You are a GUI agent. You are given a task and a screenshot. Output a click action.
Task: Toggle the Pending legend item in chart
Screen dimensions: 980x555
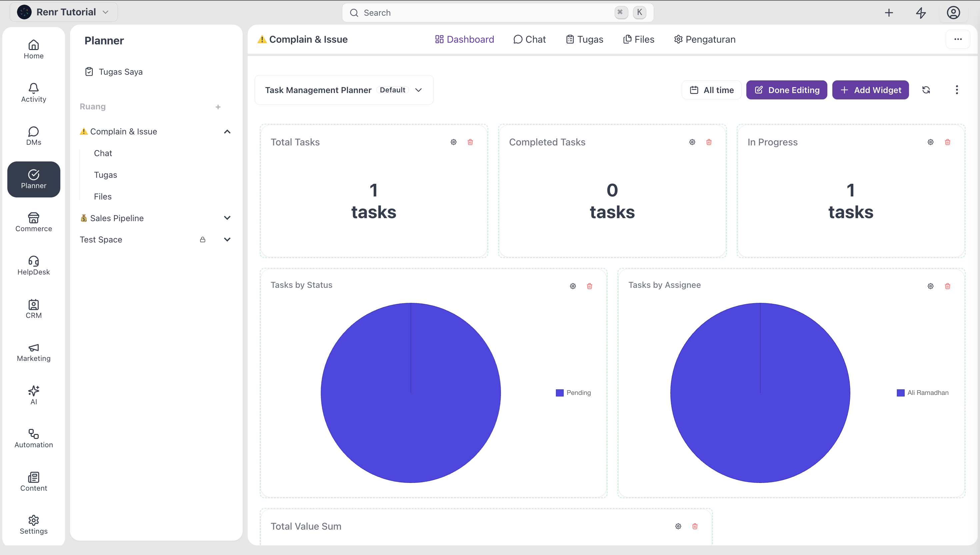click(x=573, y=393)
